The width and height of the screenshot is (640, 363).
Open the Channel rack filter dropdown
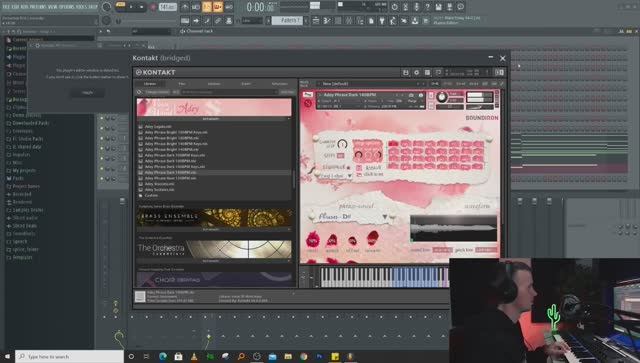tap(151, 31)
